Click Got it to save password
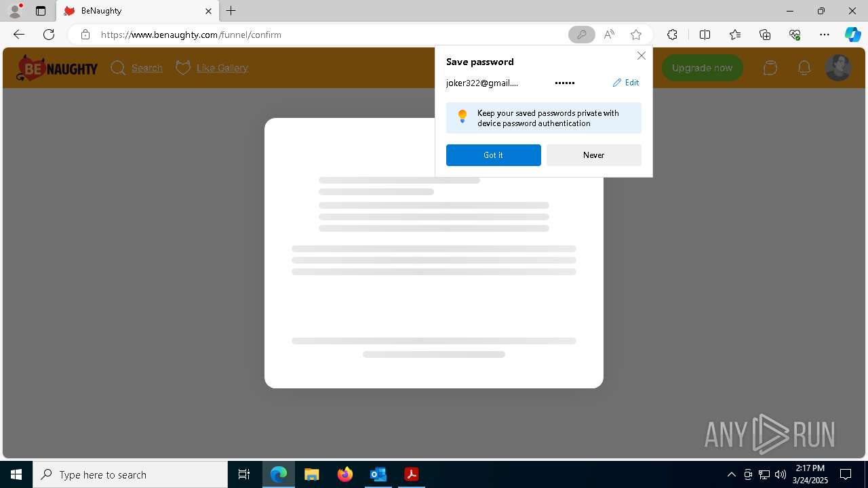 (x=494, y=155)
